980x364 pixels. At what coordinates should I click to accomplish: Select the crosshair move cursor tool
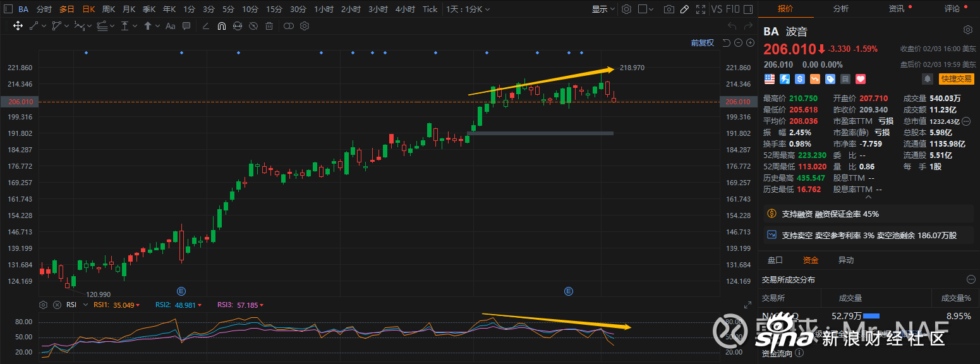pos(18,26)
